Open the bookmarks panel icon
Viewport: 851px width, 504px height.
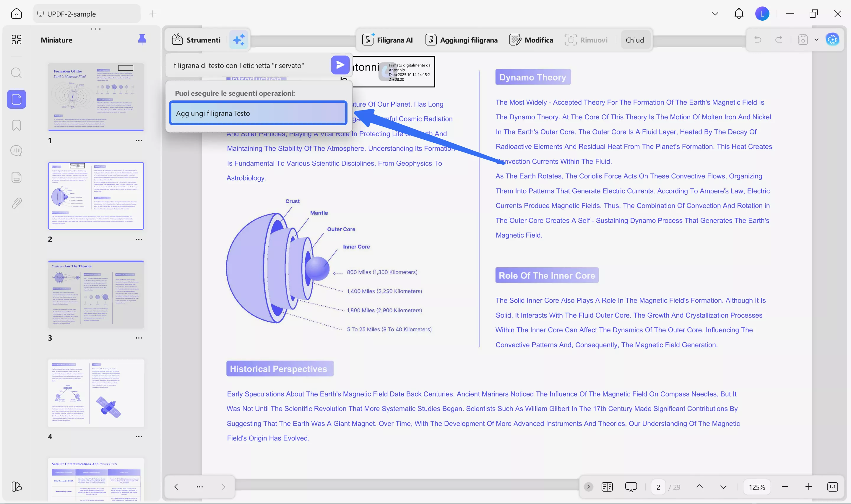click(16, 125)
